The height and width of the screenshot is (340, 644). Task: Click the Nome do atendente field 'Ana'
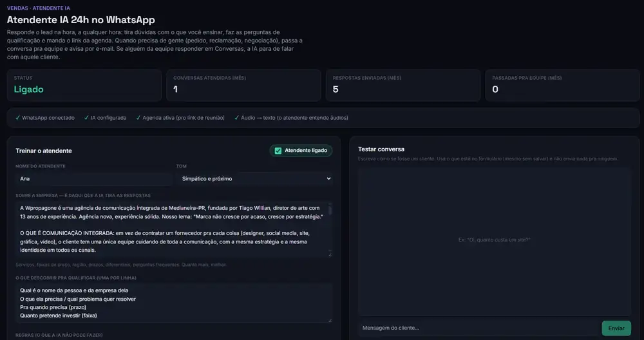(93, 178)
